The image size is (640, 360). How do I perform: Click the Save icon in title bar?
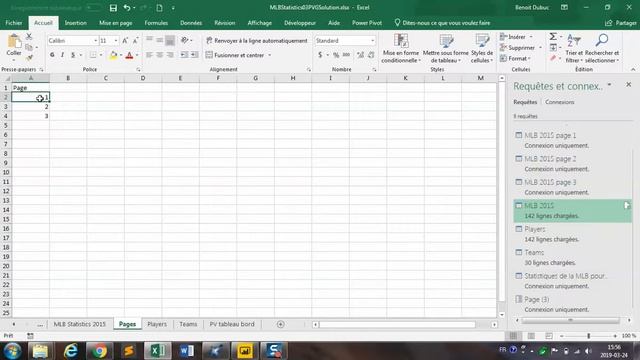click(x=113, y=8)
